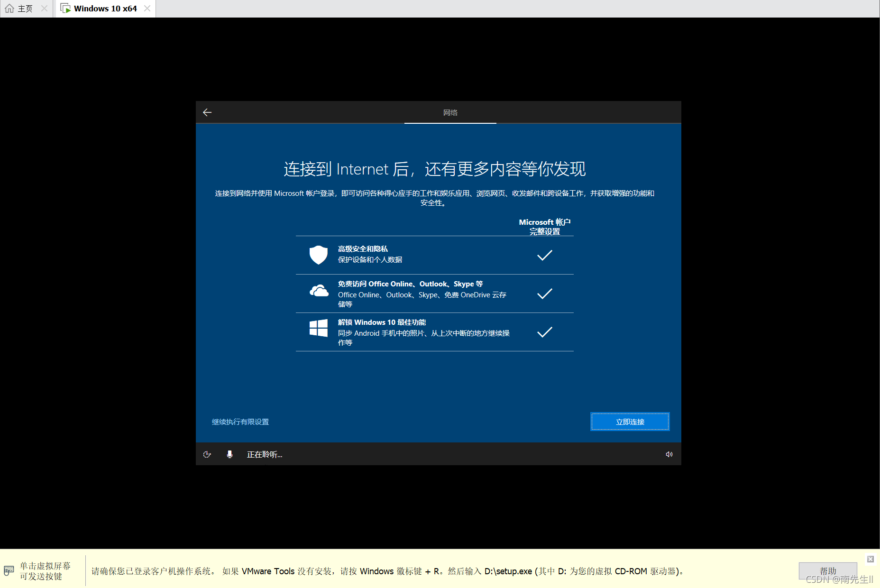
Task: Select the 网络 setup step tab
Action: click(x=450, y=113)
